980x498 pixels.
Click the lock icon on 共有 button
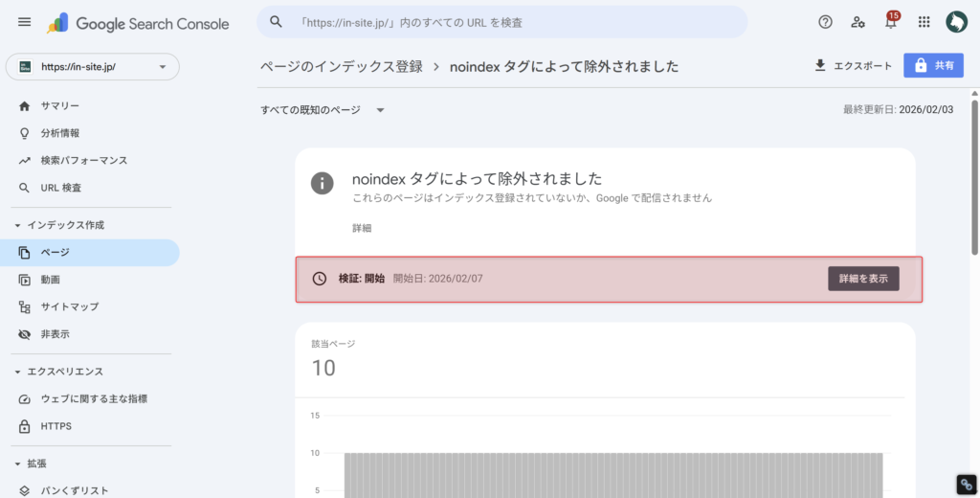(x=920, y=66)
